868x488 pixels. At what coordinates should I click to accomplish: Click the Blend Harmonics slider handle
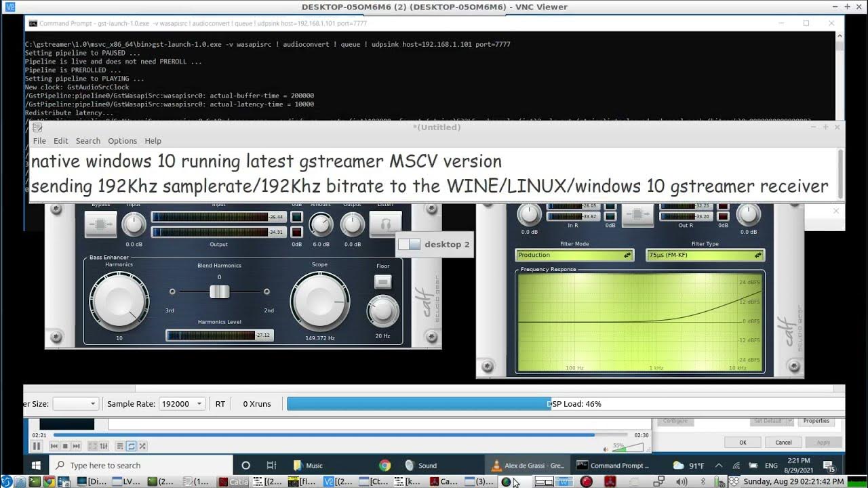click(x=219, y=291)
